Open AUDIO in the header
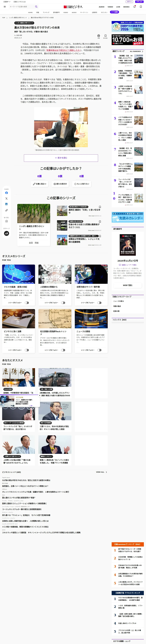Image resolution: width=146 pixels, height=644 pixels. pos(101,7)
